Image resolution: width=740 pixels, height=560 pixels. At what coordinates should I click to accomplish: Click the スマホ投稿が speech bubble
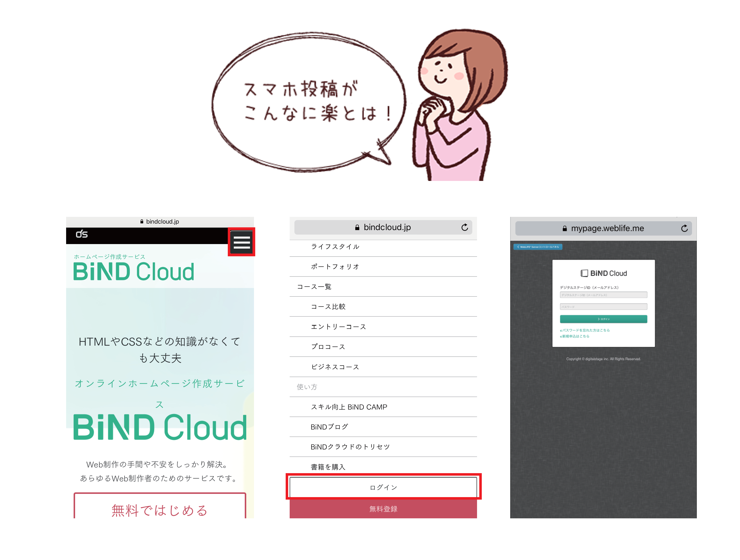(309, 102)
